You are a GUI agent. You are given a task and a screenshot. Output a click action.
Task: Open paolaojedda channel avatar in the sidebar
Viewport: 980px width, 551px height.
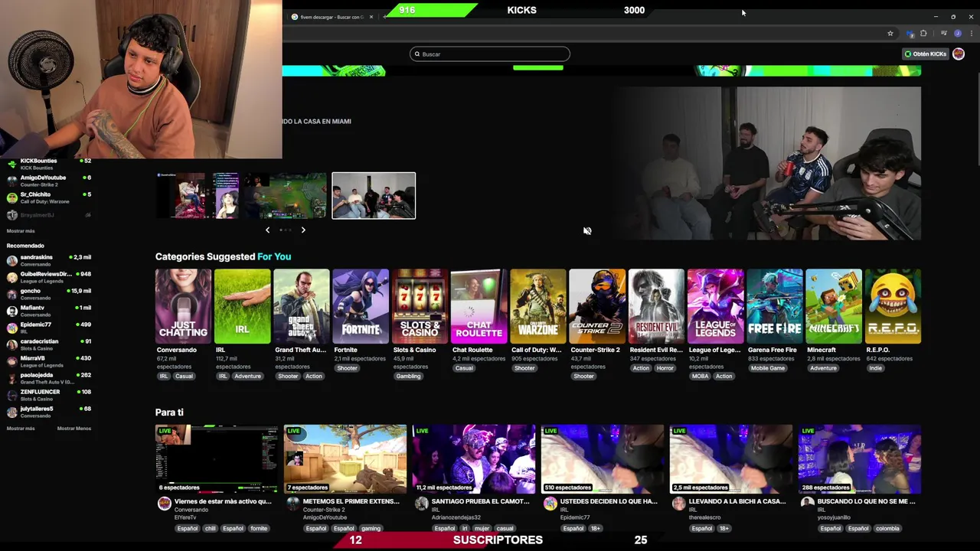pos(11,378)
